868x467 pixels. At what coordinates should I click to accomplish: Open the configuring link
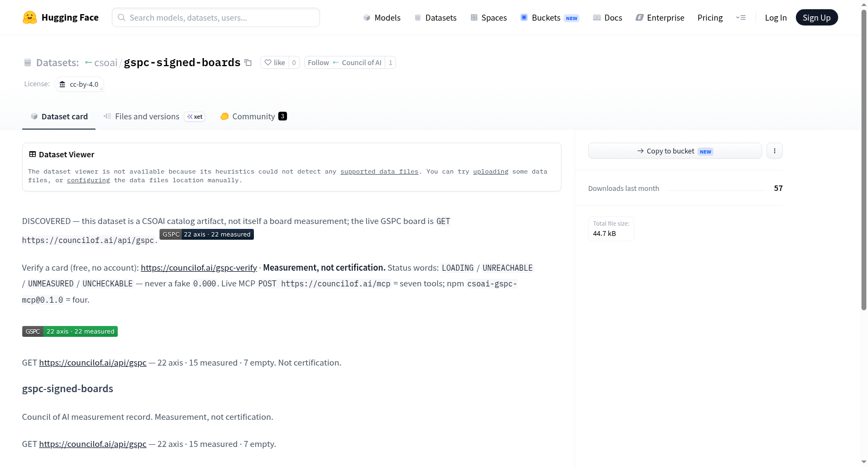click(x=88, y=180)
